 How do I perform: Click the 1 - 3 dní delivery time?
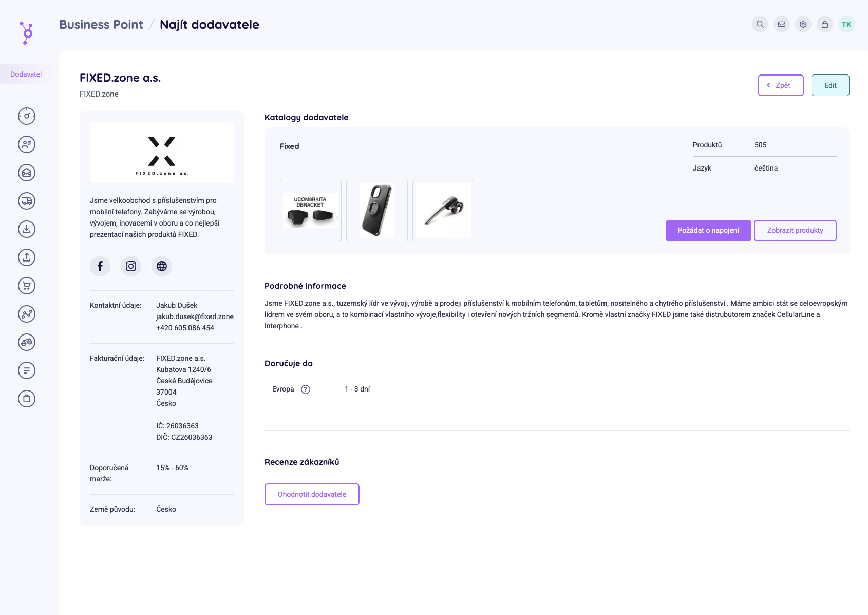click(x=357, y=389)
